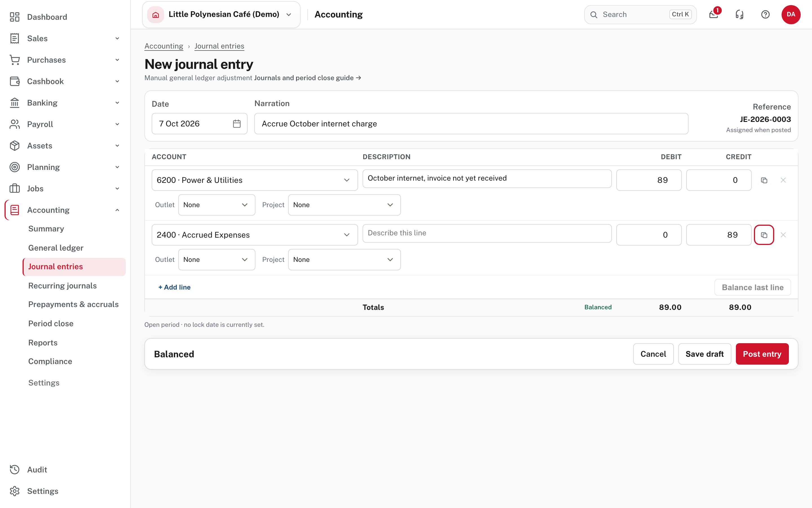Image resolution: width=812 pixels, height=508 pixels.
Task: Open the help question mark icon
Action: (765, 14)
